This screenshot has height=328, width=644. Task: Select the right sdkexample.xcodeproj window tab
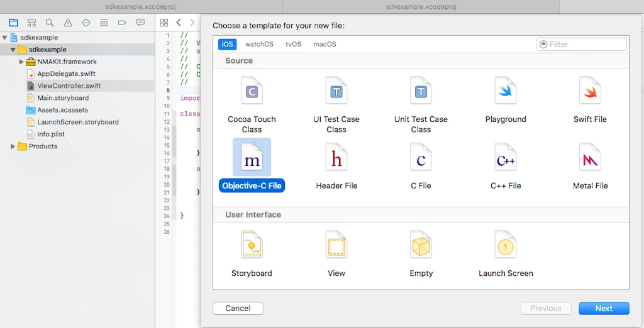point(421,7)
